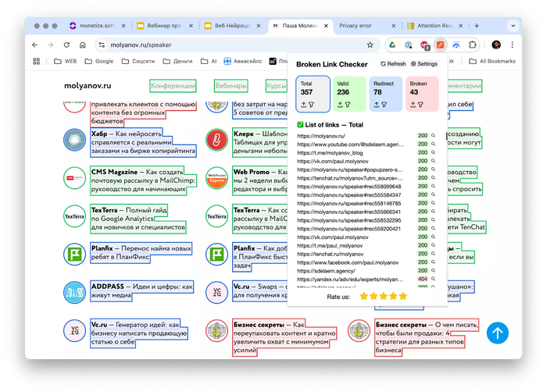Click the funnel icon in the Broken card
Image resolution: width=547 pixels, height=392 pixels.
click(x=420, y=105)
